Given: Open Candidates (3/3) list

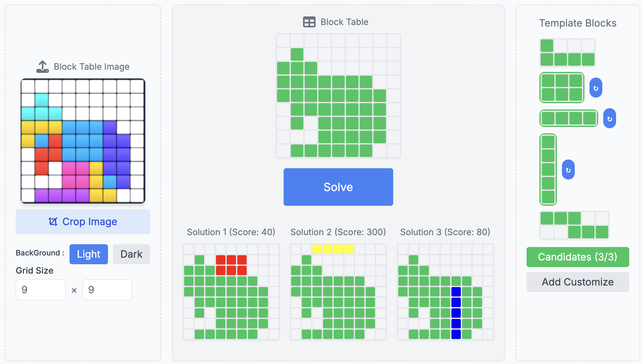Looking at the screenshot, I should point(578,257).
